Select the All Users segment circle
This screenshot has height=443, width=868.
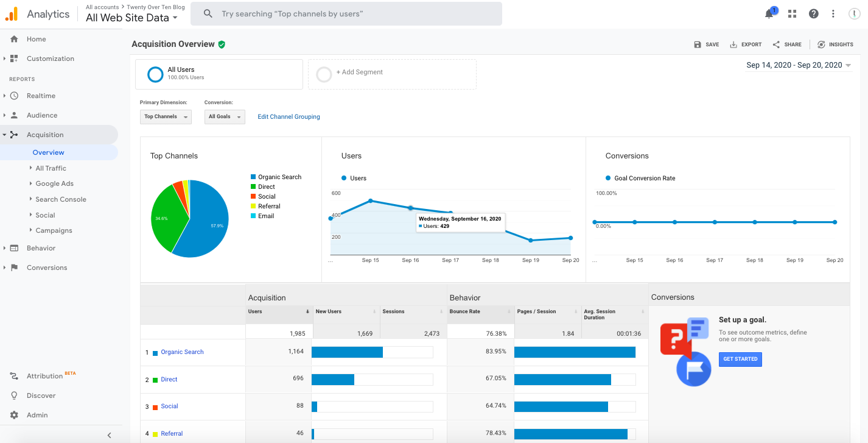(156, 74)
